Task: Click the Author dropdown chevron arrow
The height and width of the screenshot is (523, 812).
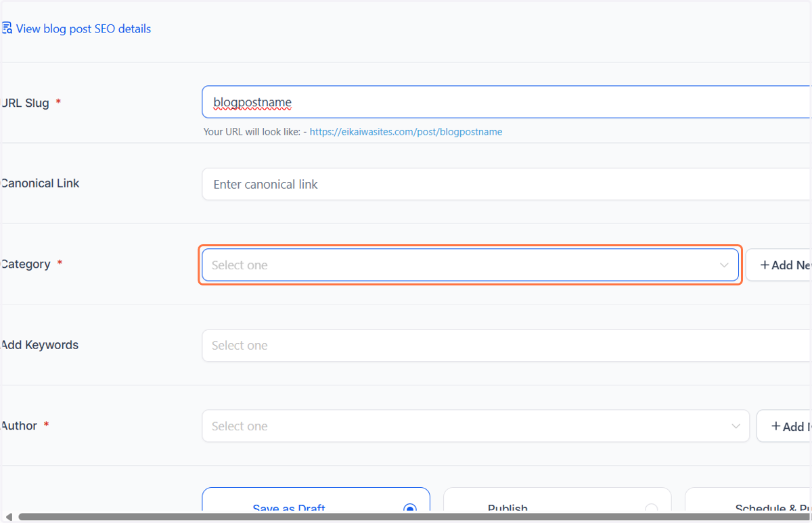Action: [736, 426]
